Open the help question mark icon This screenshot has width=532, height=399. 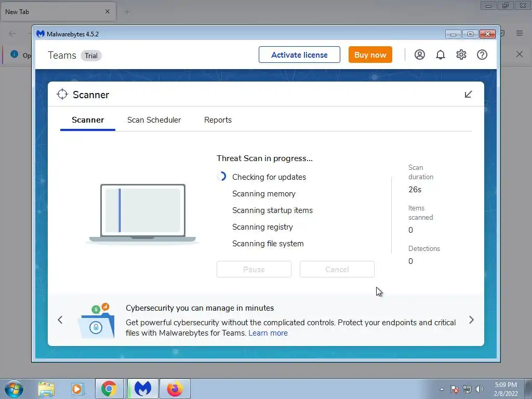[482, 55]
